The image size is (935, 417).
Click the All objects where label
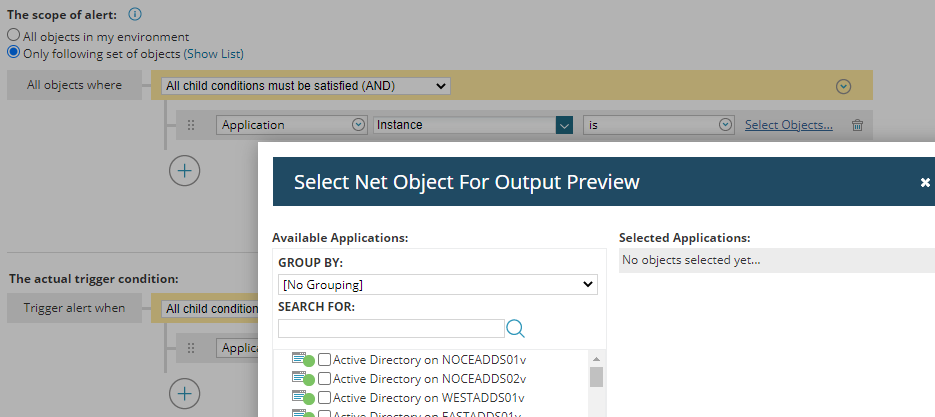point(75,85)
